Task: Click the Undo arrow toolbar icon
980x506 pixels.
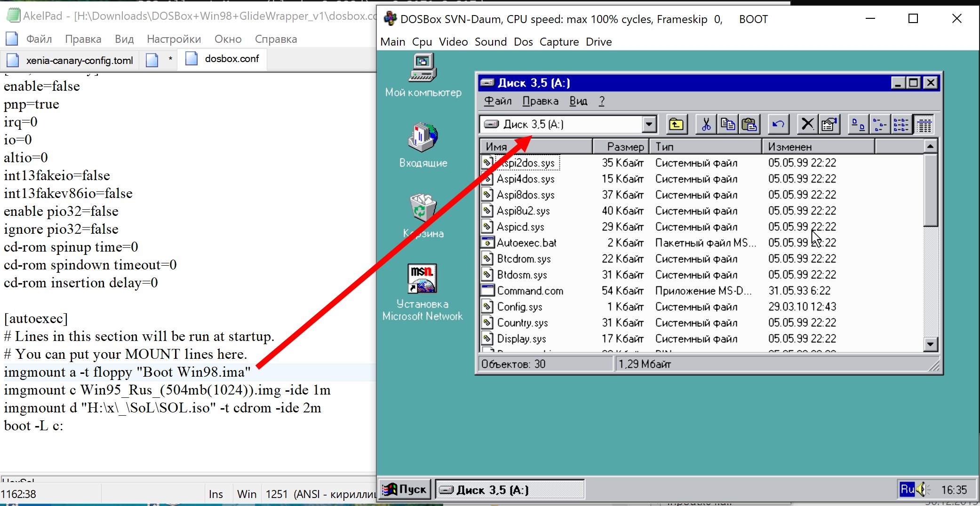Action: [778, 124]
